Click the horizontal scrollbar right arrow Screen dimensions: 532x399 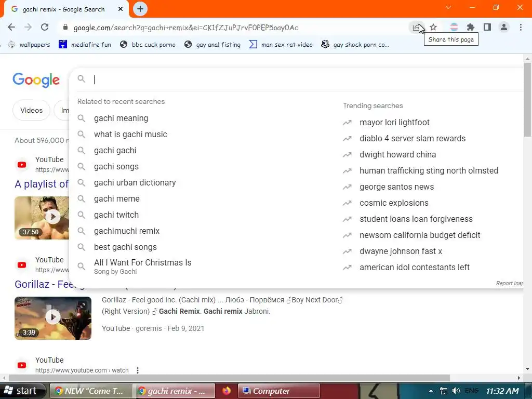coord(519,378)
